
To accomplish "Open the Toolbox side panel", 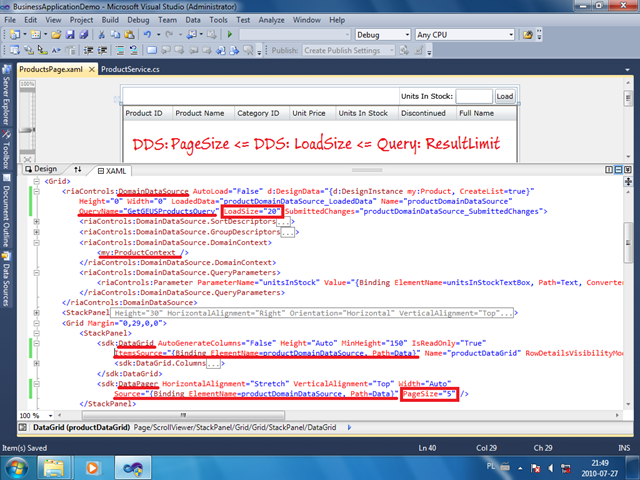I will 6,149.
